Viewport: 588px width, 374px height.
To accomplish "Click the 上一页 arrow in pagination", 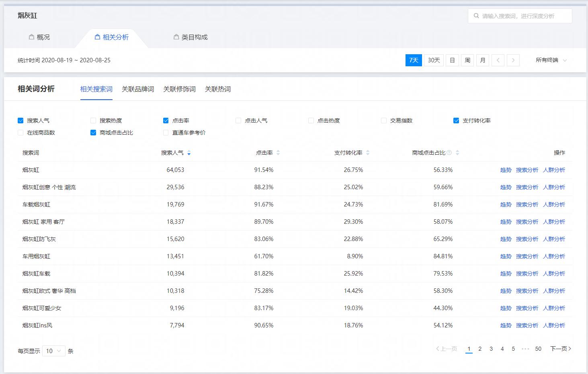I will 446,349.
